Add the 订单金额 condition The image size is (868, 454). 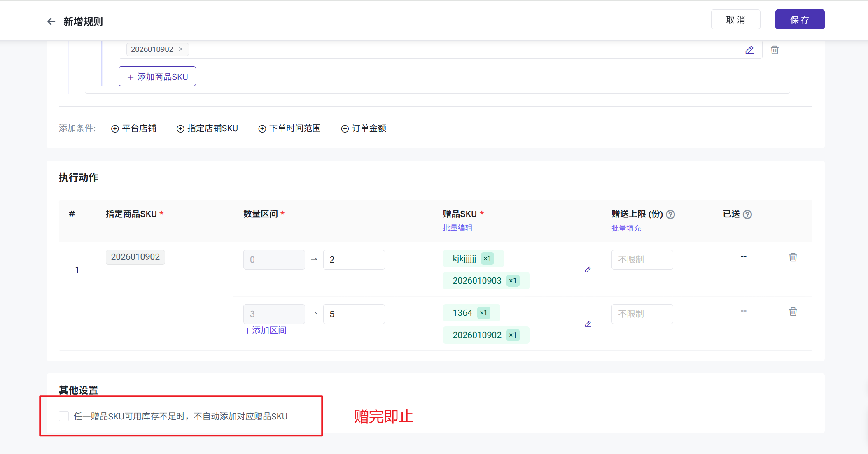click(364, 128)
